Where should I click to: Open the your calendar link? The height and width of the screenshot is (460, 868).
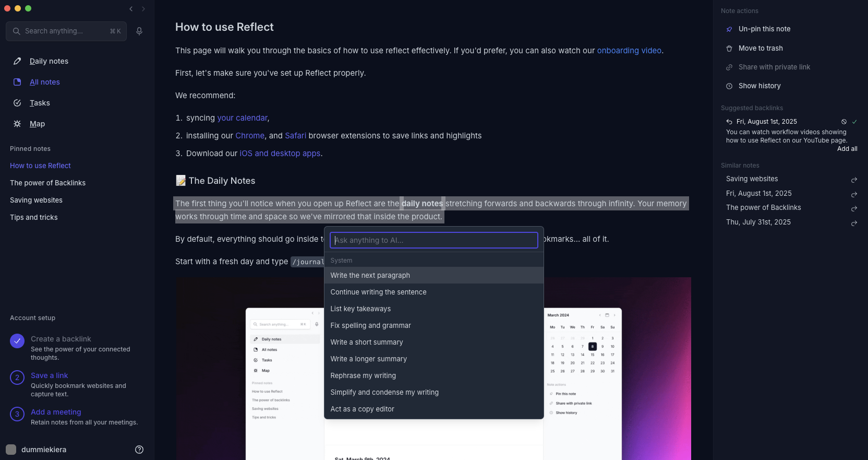click(x=243, y=118)
